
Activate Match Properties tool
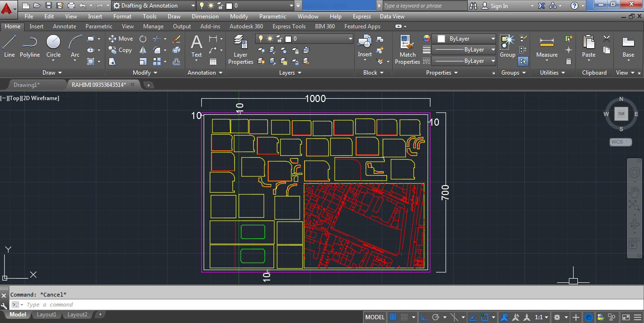click(x=407, y=50)
